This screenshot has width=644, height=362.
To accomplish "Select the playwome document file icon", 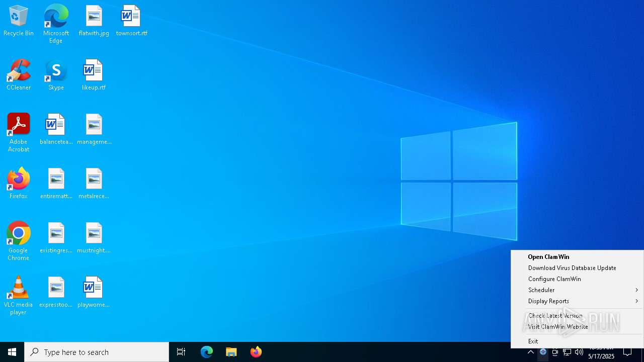I will [x=94, y=292].
